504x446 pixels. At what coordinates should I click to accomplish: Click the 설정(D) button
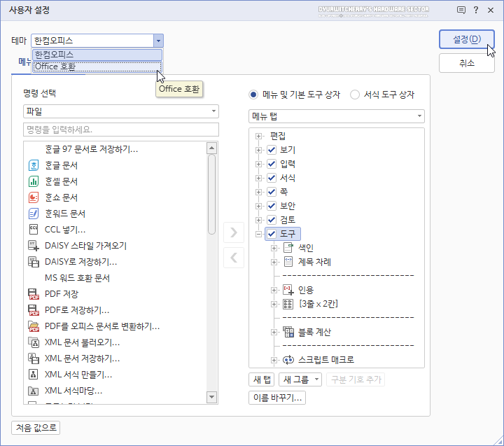pyautogui.click(x=467, y=39)
